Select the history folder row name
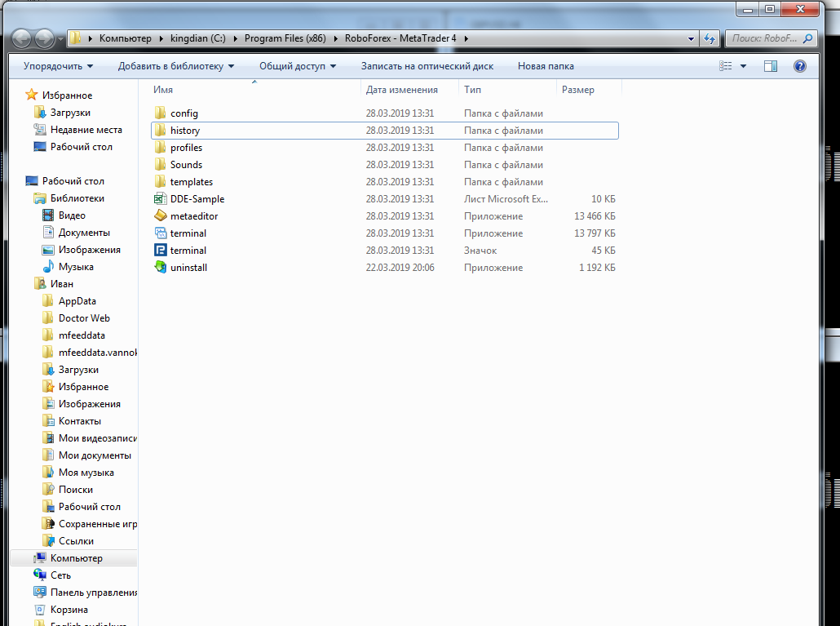Viewport: 840px width, 626px height. coord(185,131)
